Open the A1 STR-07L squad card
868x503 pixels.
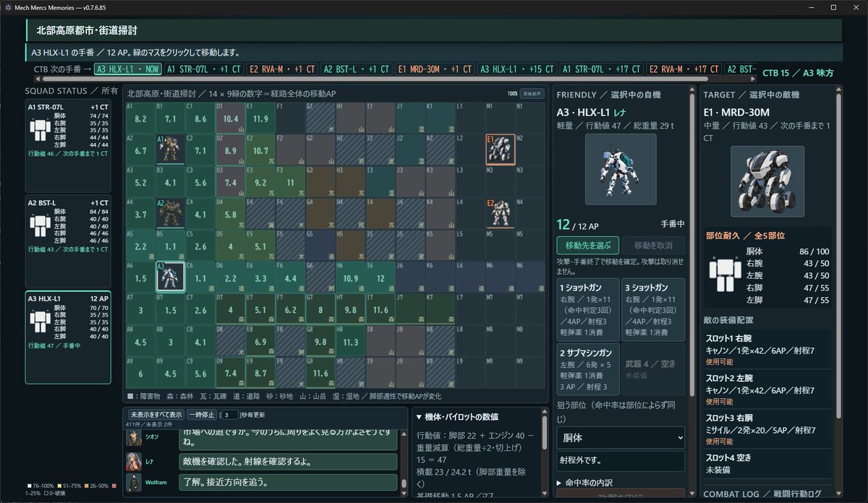coord(69,146)
